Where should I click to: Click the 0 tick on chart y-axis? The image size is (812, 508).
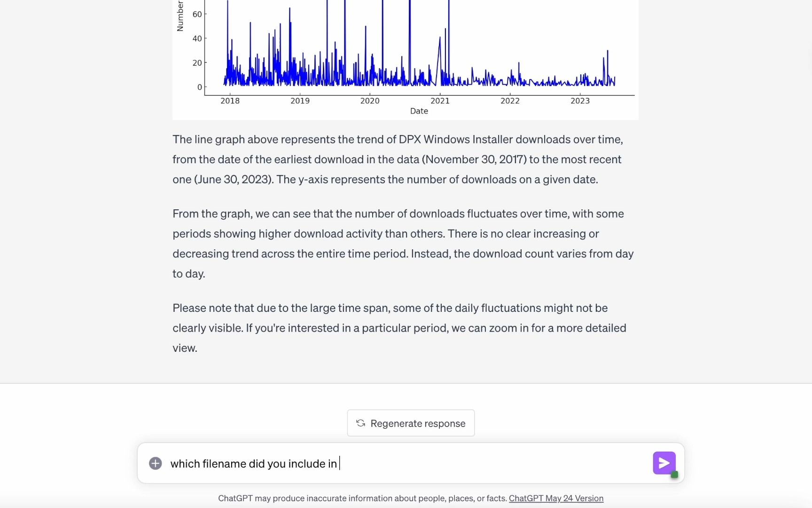[x=200, y=87]
